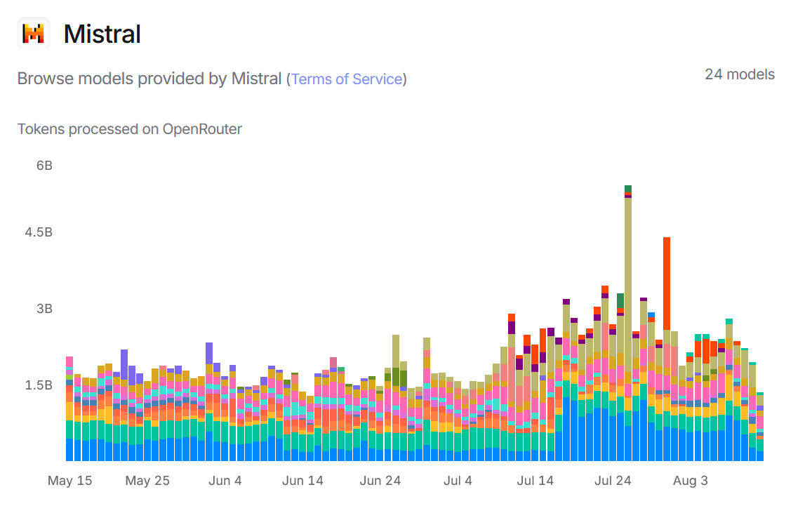Click the 24 models count label
The image size is (812, 513).
[740, 74]
